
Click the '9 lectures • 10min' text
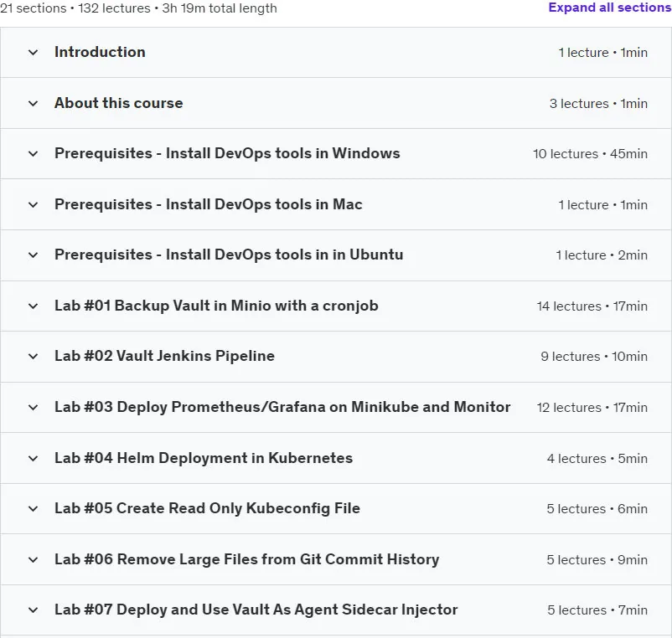coord(594,357)
